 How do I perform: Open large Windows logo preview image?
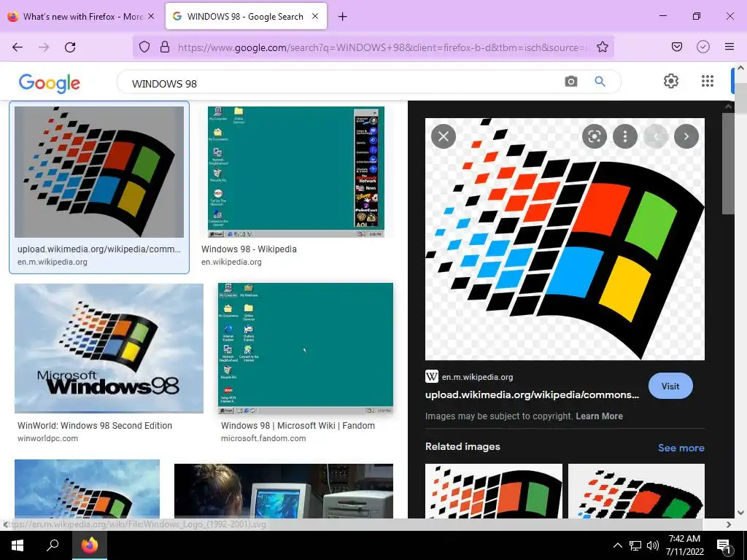tap(565, 239)
